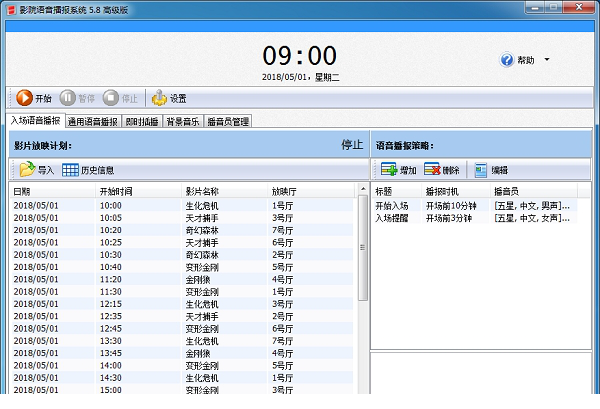
Task: Select the 入场提醒 strategy row
Action: pos(394,217)
